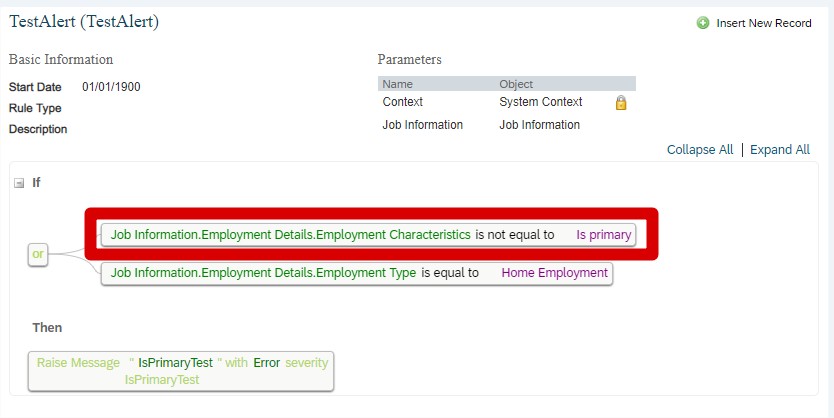Click the Employment Type field expression
Image resolution: width=834 pixels, height=418 pixels.
point(263,273)
